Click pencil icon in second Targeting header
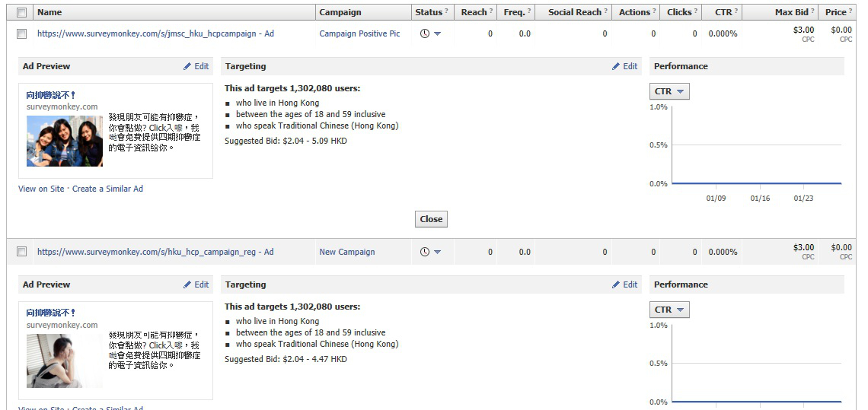 [616, 285]
